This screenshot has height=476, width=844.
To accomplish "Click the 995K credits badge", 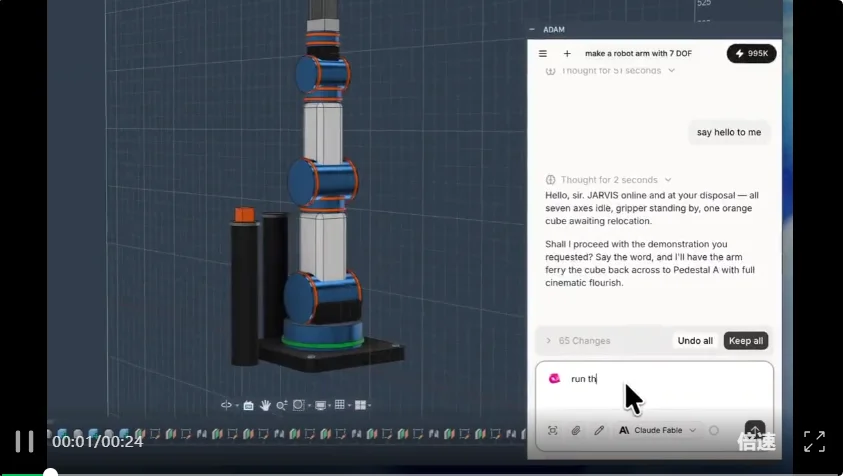I will tap(751, 53).
